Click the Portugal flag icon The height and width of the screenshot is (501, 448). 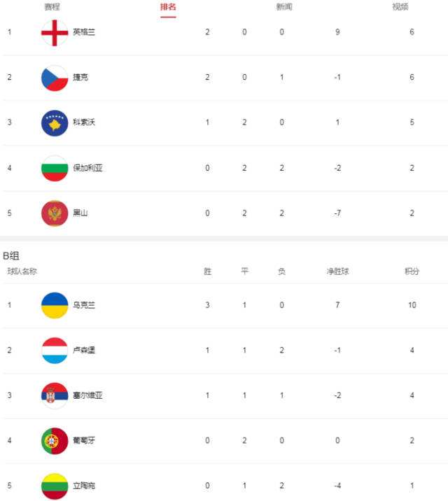(55, 441)
